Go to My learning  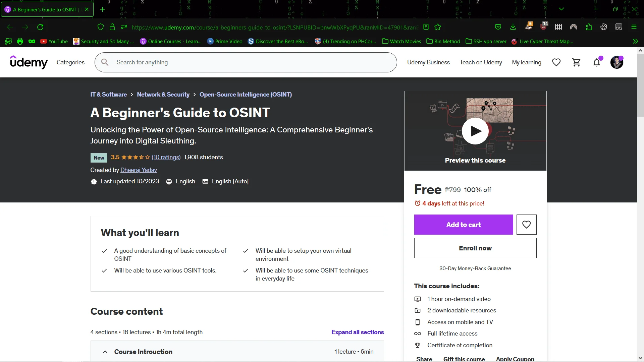(x=527, y=62)
